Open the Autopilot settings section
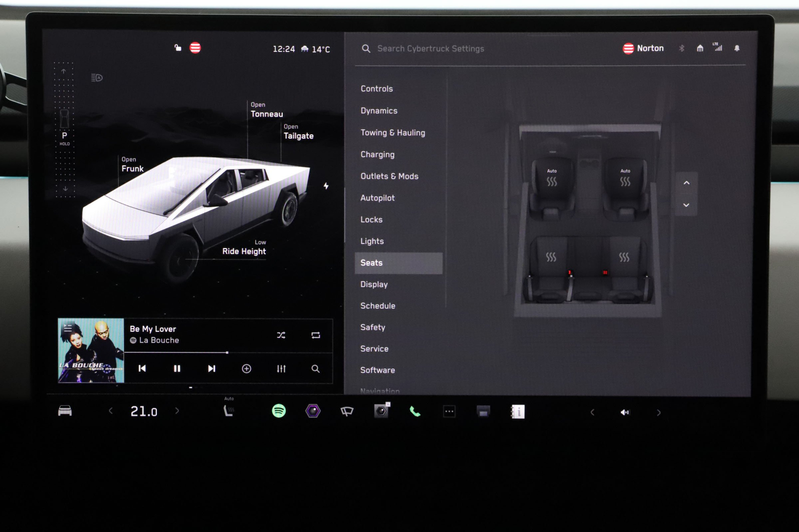The height and width of the screenshot is (532, 799). tap(378, 198)
